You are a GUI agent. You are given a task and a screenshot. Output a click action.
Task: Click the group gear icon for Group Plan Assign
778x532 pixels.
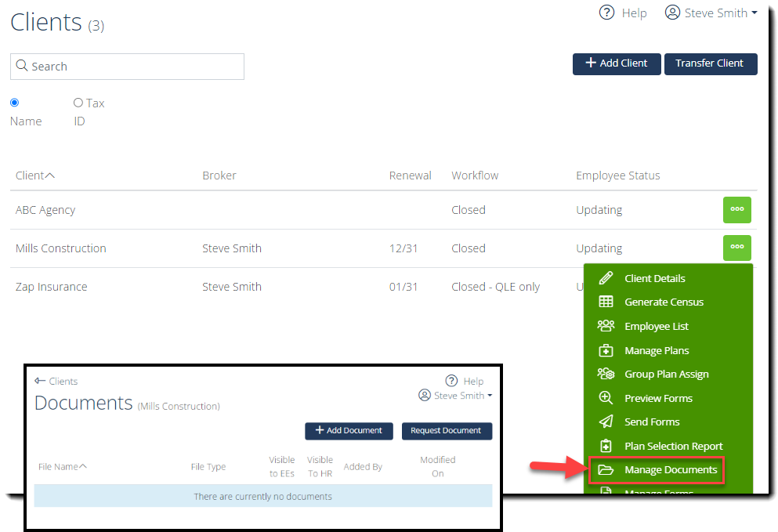[606, 374]
